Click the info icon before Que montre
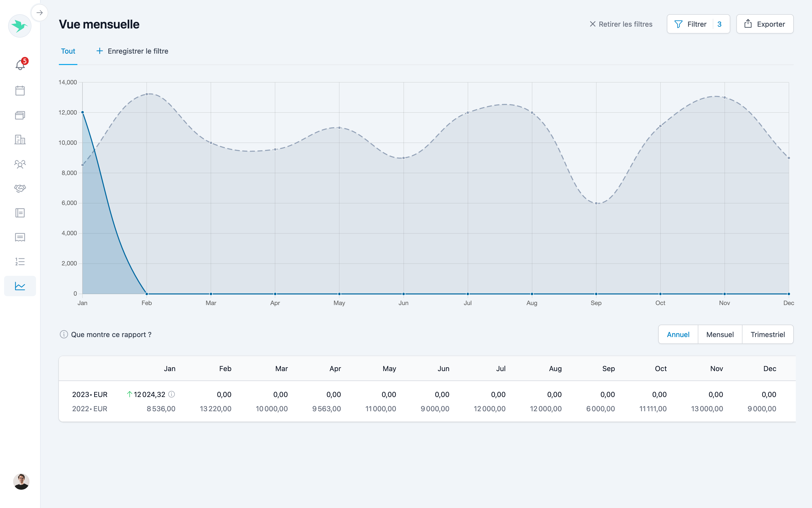 64,334
